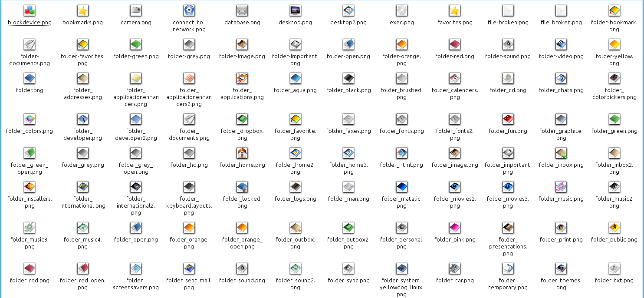Click the folder_fun.png icon
The image size is (644, 298).
pyautogui.click(x=508, y=119)
